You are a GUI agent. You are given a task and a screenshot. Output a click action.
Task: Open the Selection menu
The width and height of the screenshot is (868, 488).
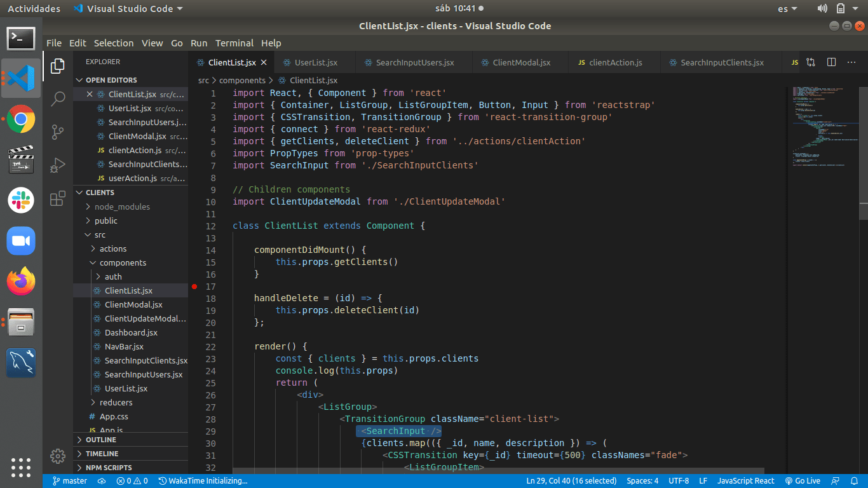(x=114, y=43)
